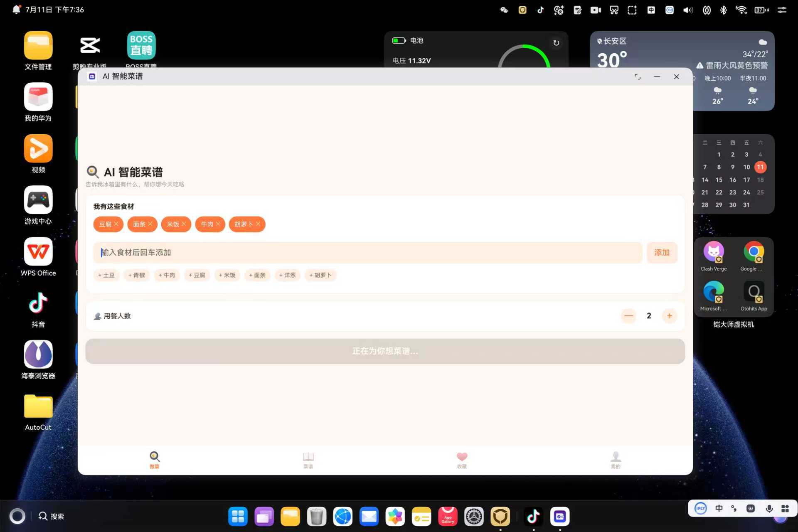Toggle fullscreen in AI 智能菜谱 window
This screenshot has height=532, width=798.
pyautogui.click(x=637, y=77)
